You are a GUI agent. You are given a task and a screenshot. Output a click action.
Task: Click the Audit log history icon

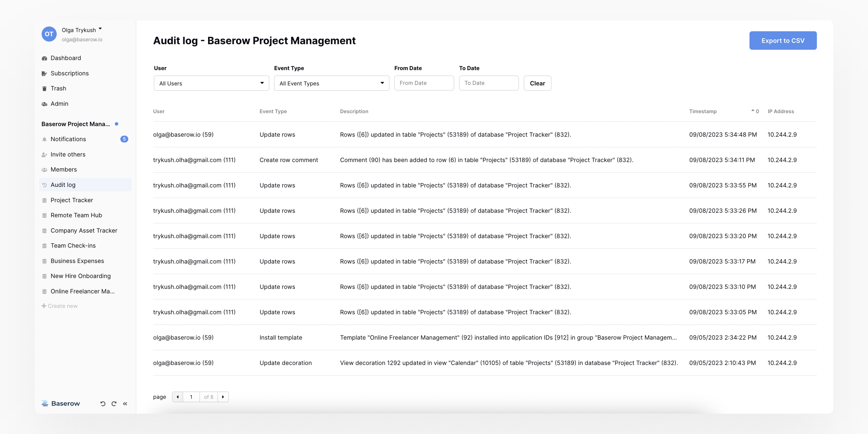(x=44, y=185)
